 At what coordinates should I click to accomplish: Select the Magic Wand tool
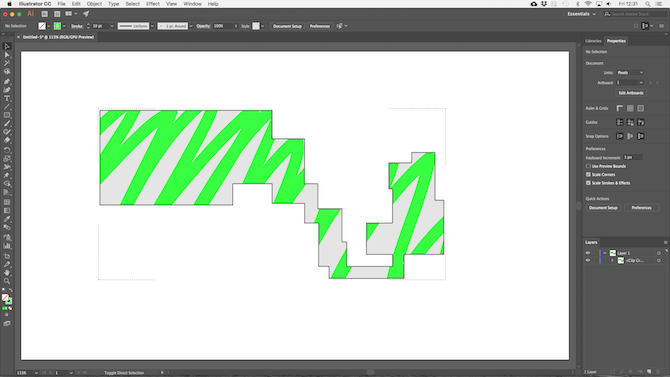(x=7, y=63)
